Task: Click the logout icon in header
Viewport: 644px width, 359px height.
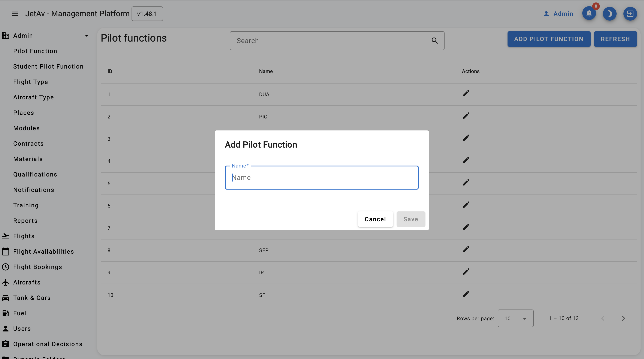Action: [x=630, y=14]
